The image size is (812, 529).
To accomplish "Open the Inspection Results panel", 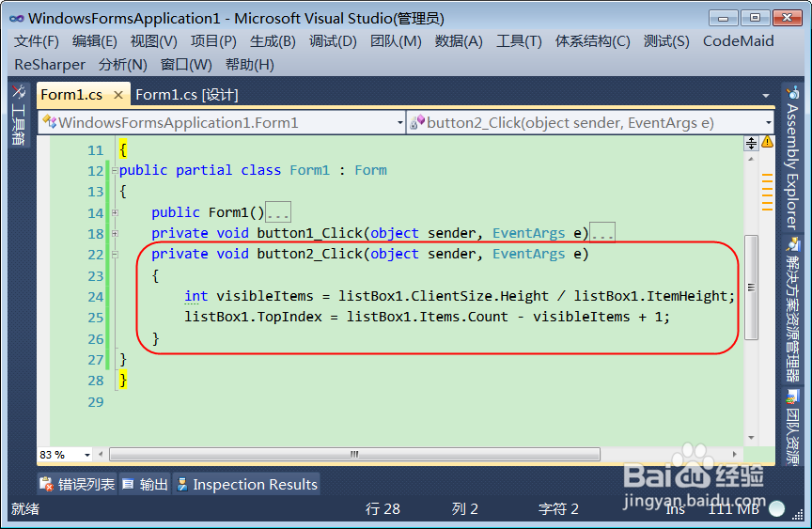I will (246, 485).
